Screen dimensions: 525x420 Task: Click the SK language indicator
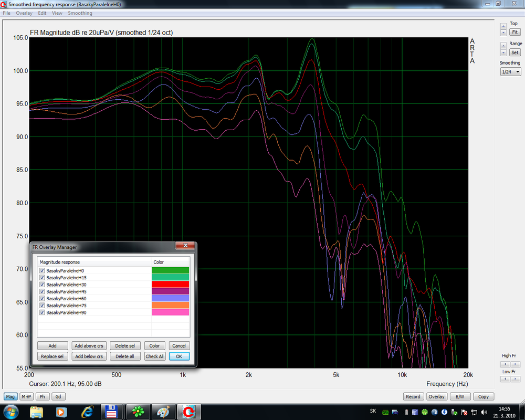373,411
